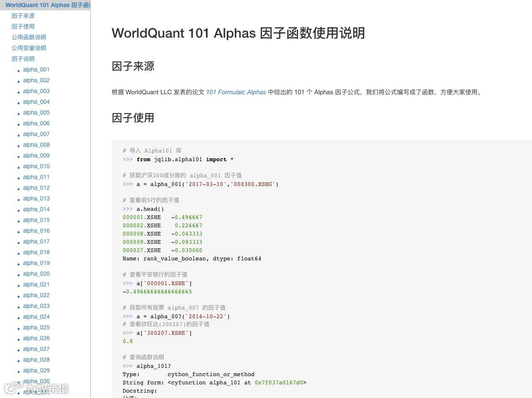The width and height of the screenshot is (532, 398).
Task: Click the code line a['000001.XSHE']
Action: (x=157, y=284)
